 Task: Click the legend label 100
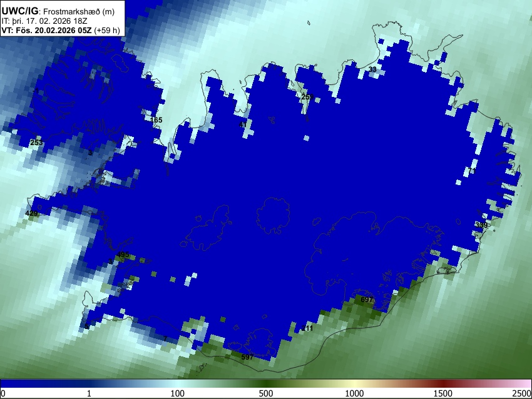click(x=177, y=393)
